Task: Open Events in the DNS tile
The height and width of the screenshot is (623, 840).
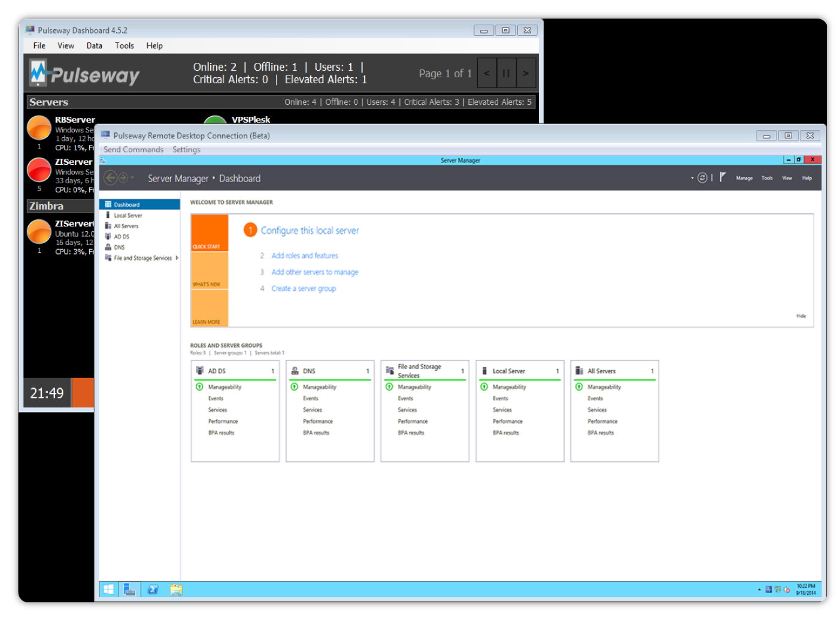Action: [311, 398]
